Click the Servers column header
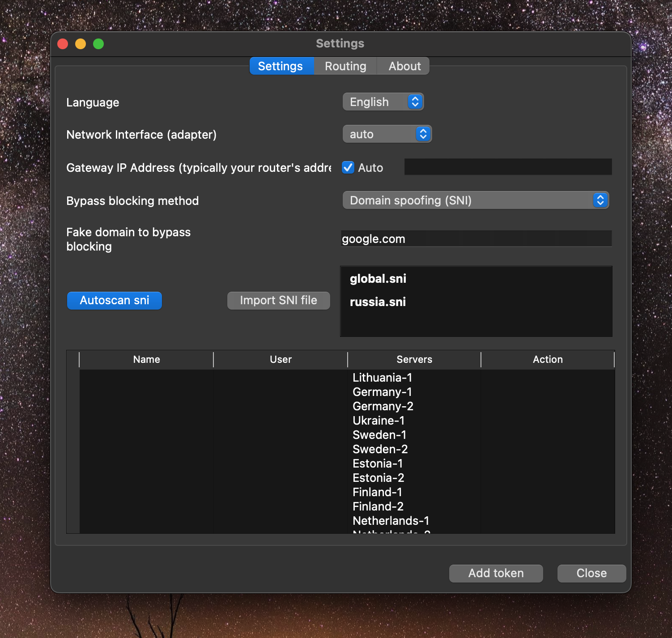The image size is (672, 638). pos(414,360)
